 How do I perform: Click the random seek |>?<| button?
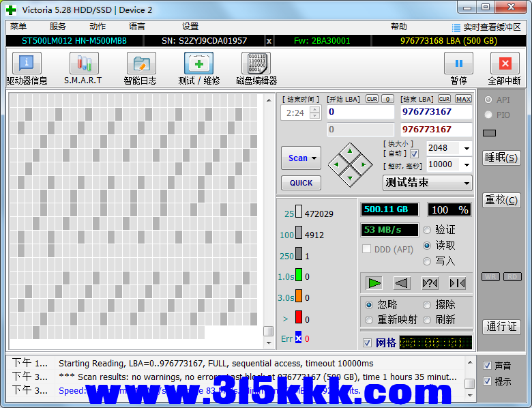[430, 283]
